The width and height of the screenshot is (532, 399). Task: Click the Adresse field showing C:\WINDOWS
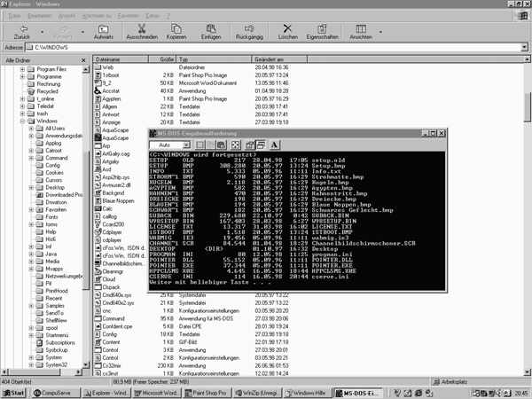coord(266,46)
